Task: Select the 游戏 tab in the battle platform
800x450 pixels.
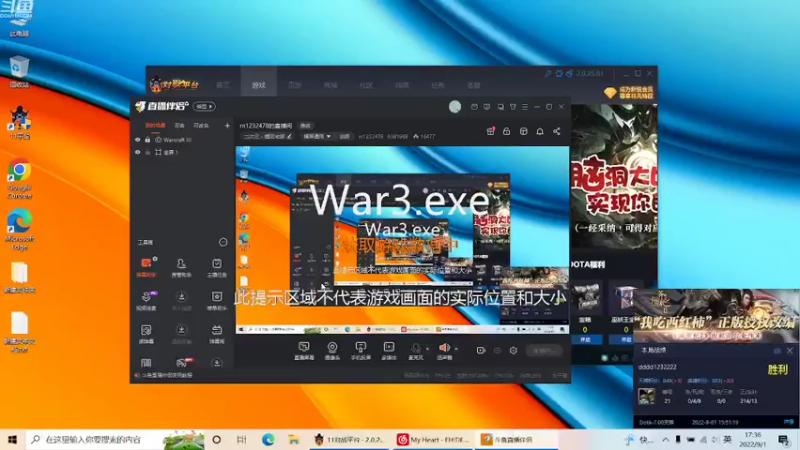Action: 259,85
